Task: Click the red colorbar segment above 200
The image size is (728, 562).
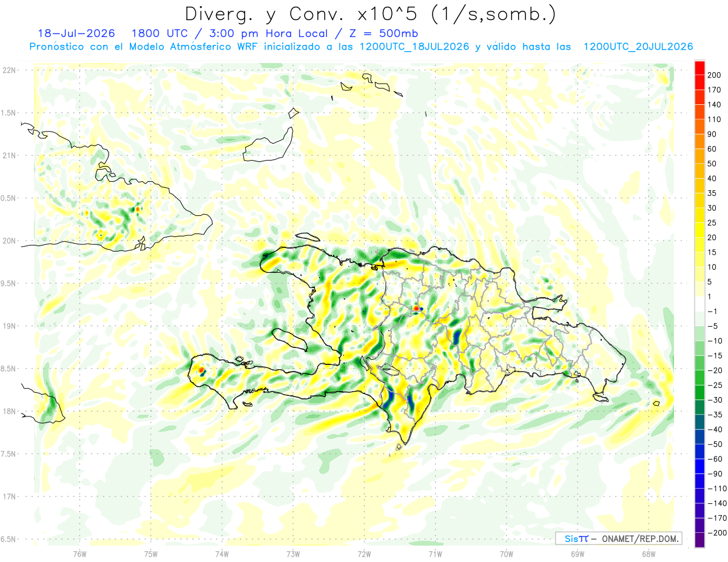Action: click(x=700, y=68)
